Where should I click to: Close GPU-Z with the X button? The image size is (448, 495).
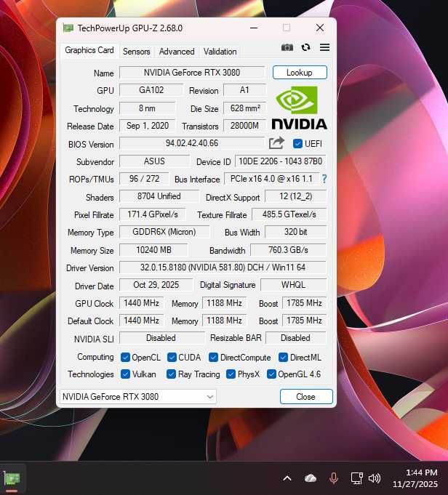320,28
